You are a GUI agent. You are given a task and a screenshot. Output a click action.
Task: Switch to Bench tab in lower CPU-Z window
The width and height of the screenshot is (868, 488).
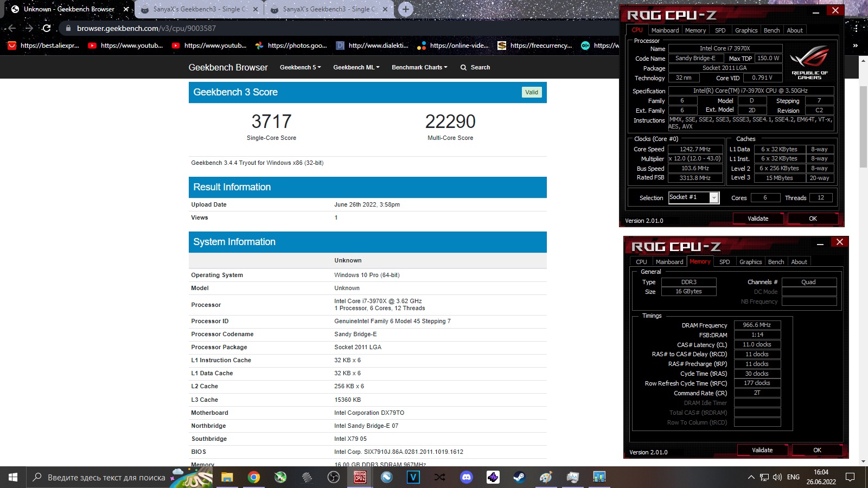click(776, 262)
